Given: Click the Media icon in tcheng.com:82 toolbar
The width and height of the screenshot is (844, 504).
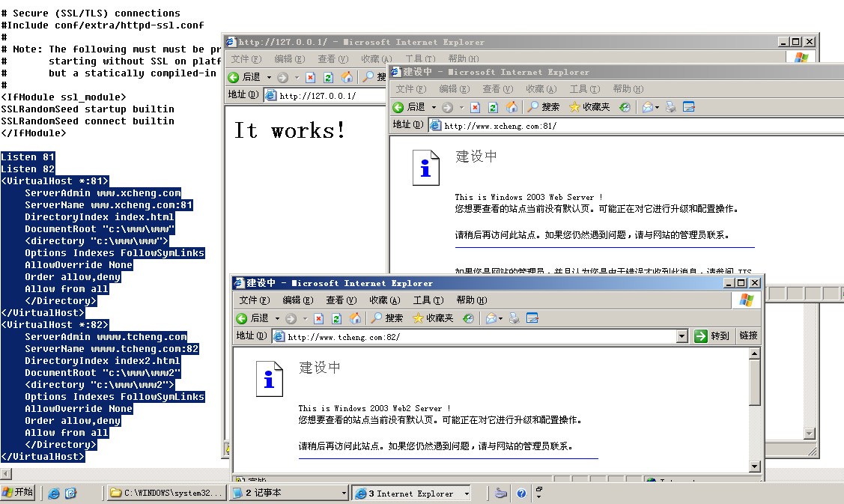Looking at the screenshot, I should (468, 318).
